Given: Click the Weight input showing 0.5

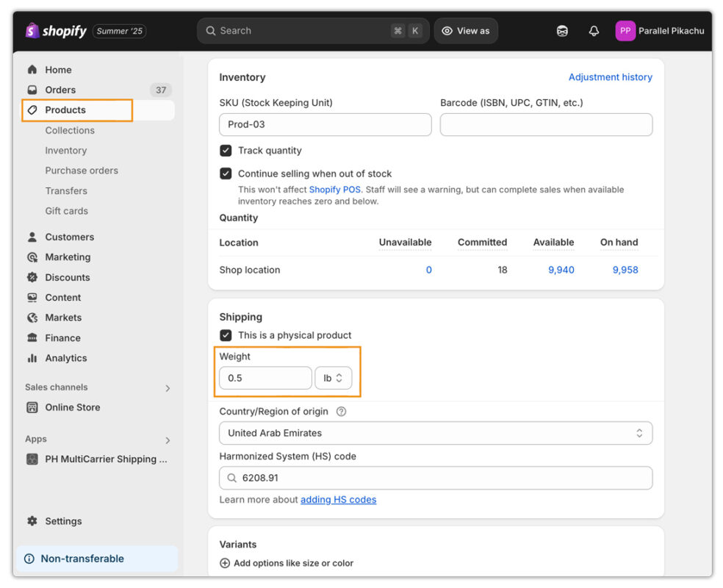Looking at the screenshot, I should (265, 379).
